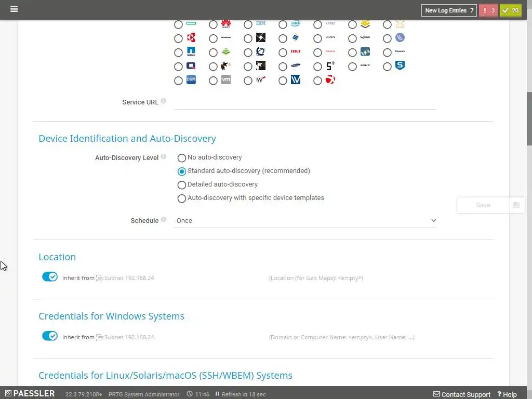Select radio button beside the OKI logo
The width and height of the screenshot is (532, 399).
tap(283, 52)
